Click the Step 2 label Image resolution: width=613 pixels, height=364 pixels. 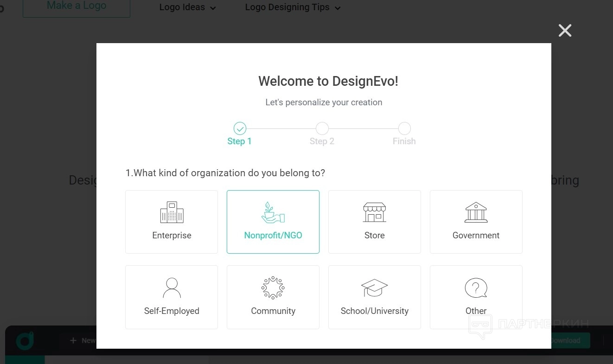pyautogui.click(x=322, y=141)
